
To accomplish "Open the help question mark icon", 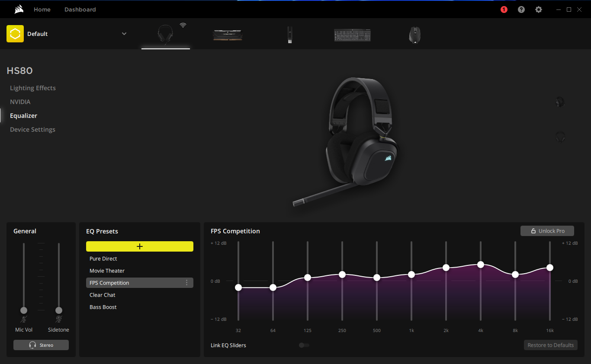I will (x=521, y=10).
